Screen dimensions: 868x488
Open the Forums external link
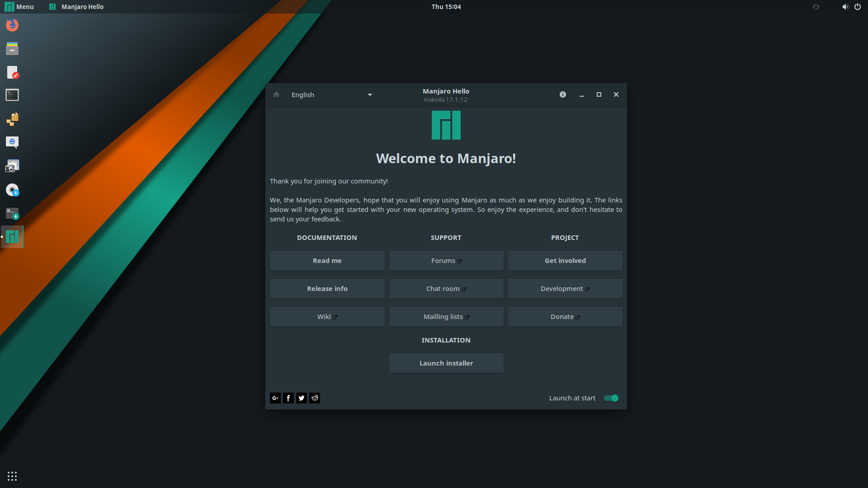click(446, 260)
